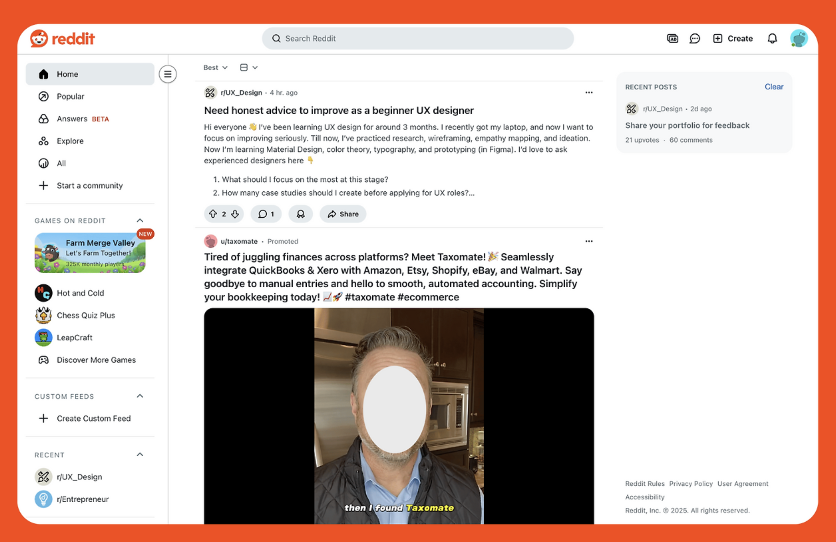The image size is (836, 542).
Task: Open more options for taxomate promoted post
Action: tap(589, 241)
